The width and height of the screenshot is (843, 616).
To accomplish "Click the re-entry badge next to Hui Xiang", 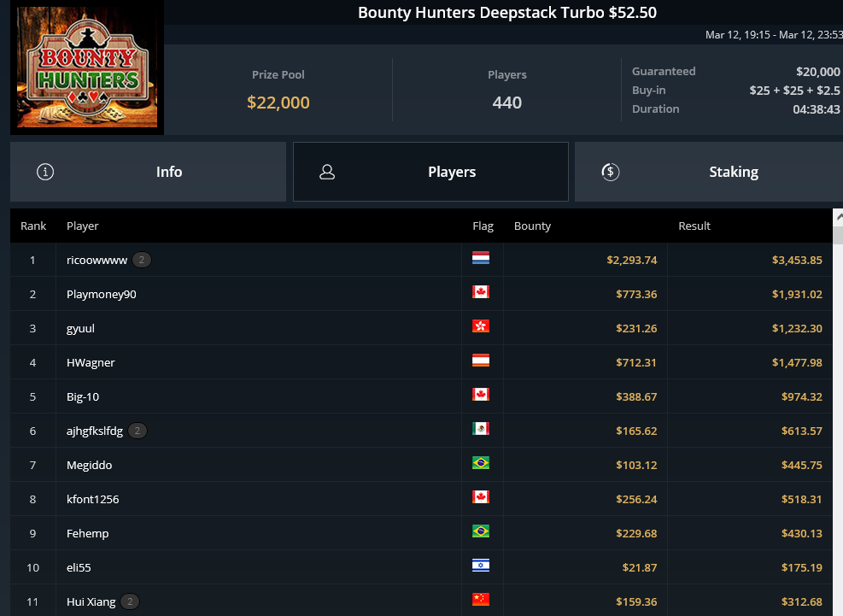I will tap(130, 601).
